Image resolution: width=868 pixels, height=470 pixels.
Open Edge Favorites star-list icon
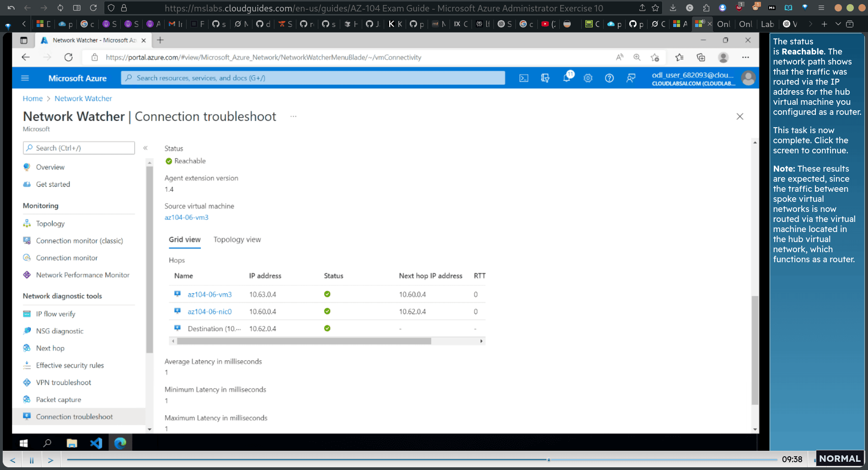coord(679,57)
